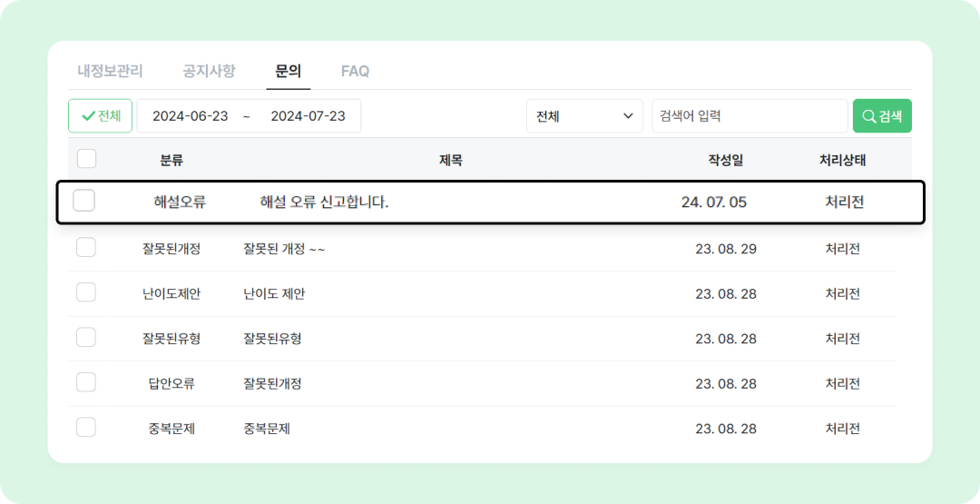980x504 pixels.
Task: Expand the 전체 dropdown chevron
Action: [x=627, y=116]
